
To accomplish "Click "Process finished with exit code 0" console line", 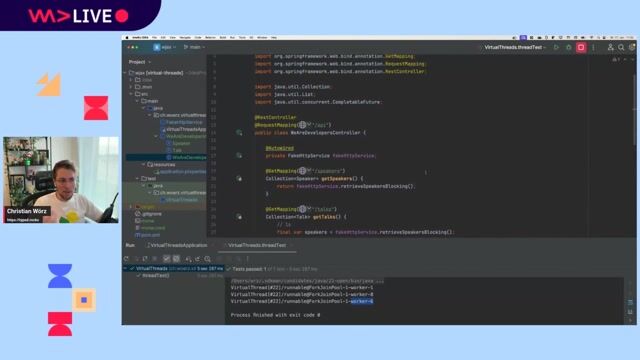I will click(x=276, y=315).
